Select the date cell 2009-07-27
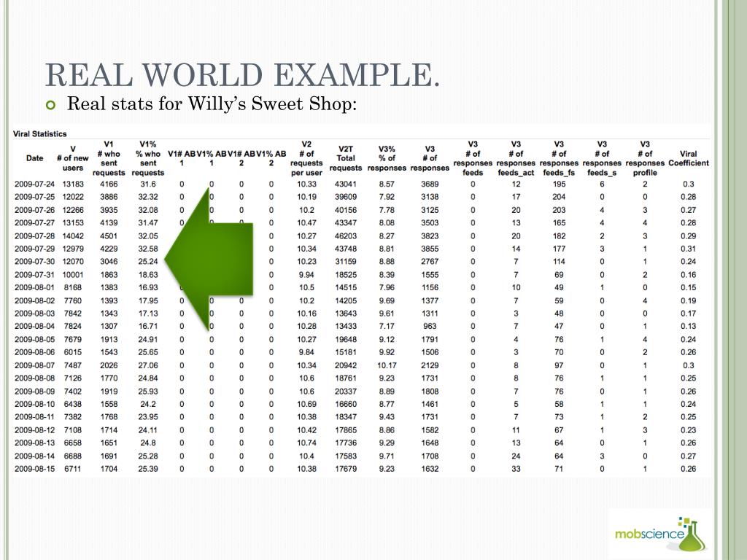Viewport: 747px width, 560px height. coord(34,223)
